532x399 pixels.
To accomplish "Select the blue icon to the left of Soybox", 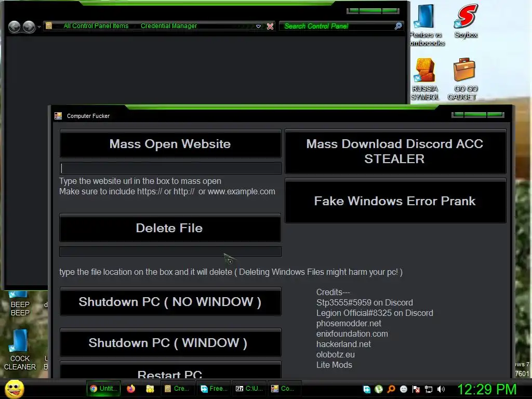I will pos(425,25).
